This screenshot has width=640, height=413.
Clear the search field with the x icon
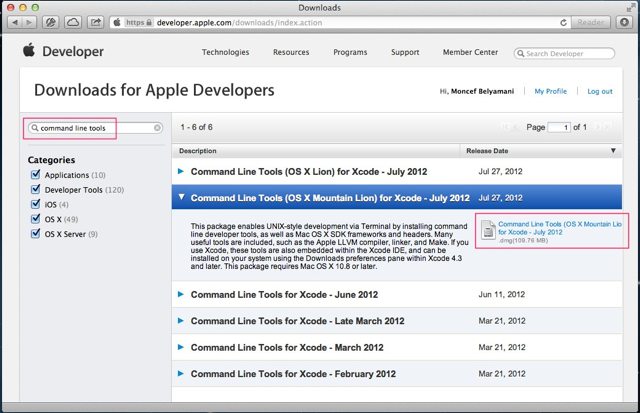[157, 128]
